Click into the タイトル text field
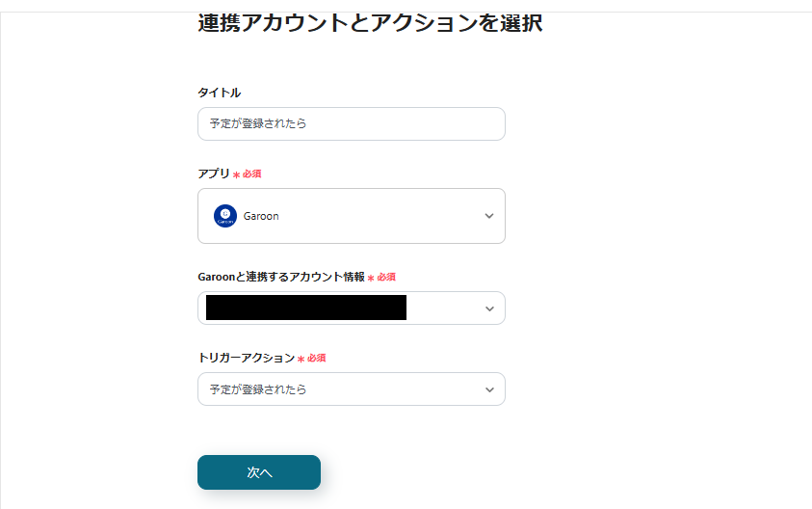This screenshot has width=812, height=509. click(351, 123)
